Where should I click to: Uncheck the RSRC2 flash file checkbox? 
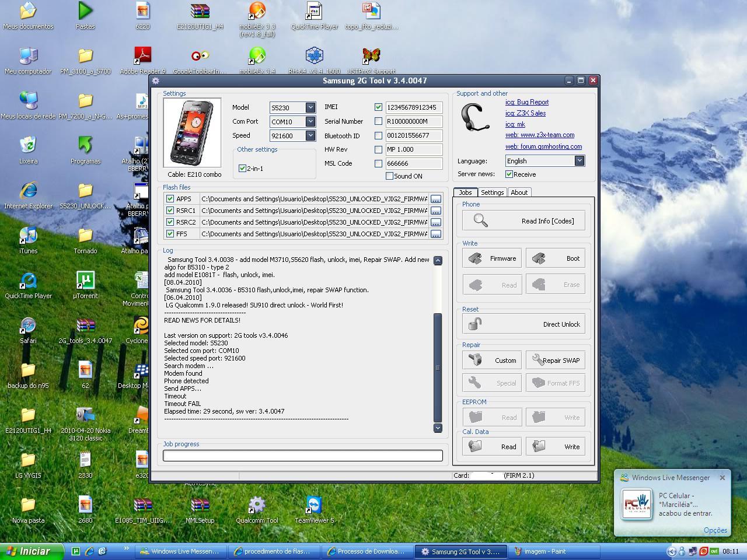(x=170, y=222)
